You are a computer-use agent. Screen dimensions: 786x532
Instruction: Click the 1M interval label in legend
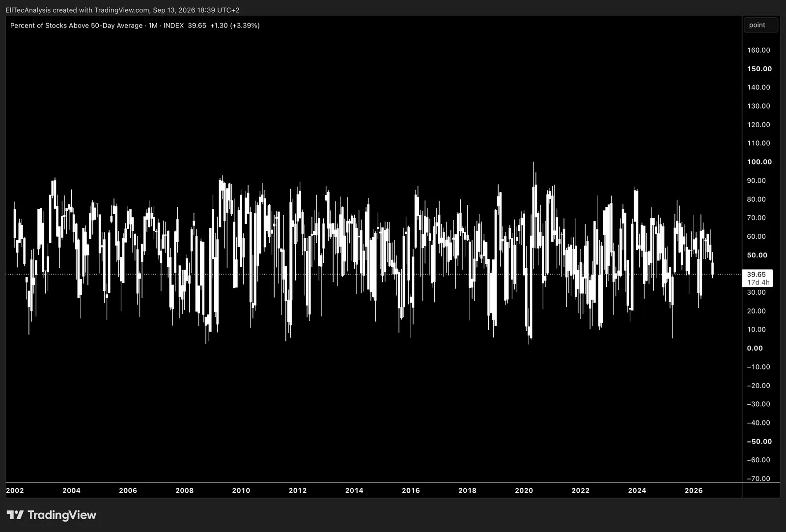click(153, 26)
